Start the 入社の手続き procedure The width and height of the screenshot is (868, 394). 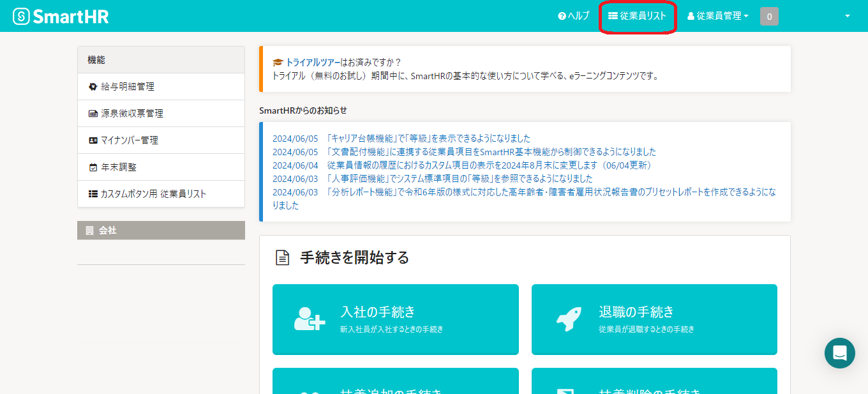396,319
